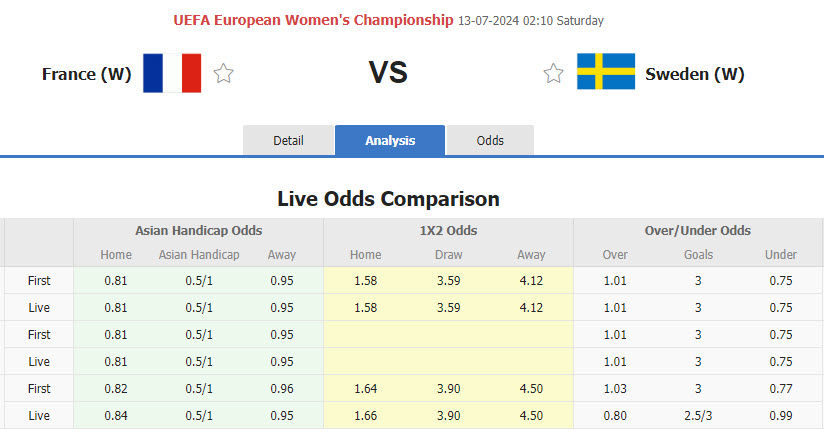
Task: Click the Asian Handicap Odds column header
Action: [x=198, y=230]
